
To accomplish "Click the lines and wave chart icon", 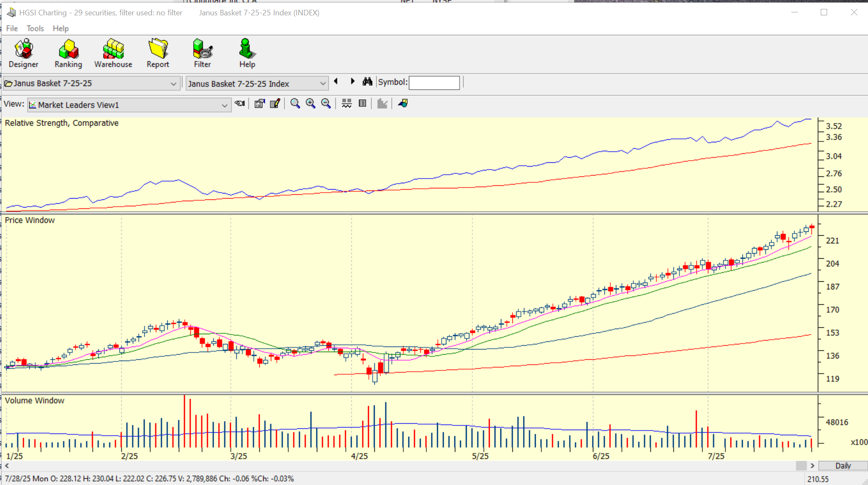I will coord(347,104).
